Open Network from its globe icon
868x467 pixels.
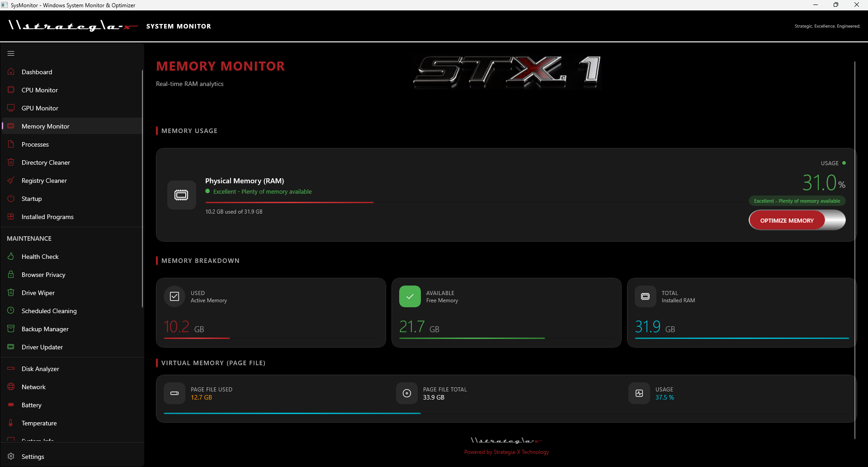pos(10,386)
